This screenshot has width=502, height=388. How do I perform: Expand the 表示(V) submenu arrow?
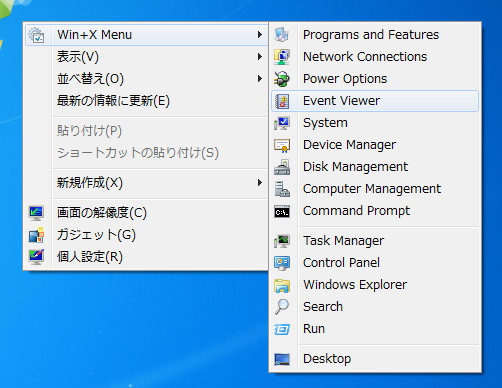tap(260, 57)
